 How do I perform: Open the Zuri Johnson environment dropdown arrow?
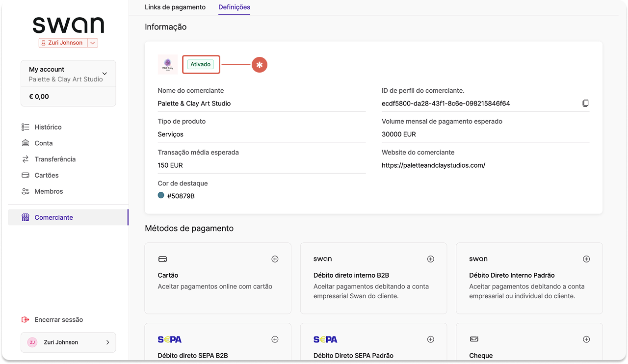point(93,43)
